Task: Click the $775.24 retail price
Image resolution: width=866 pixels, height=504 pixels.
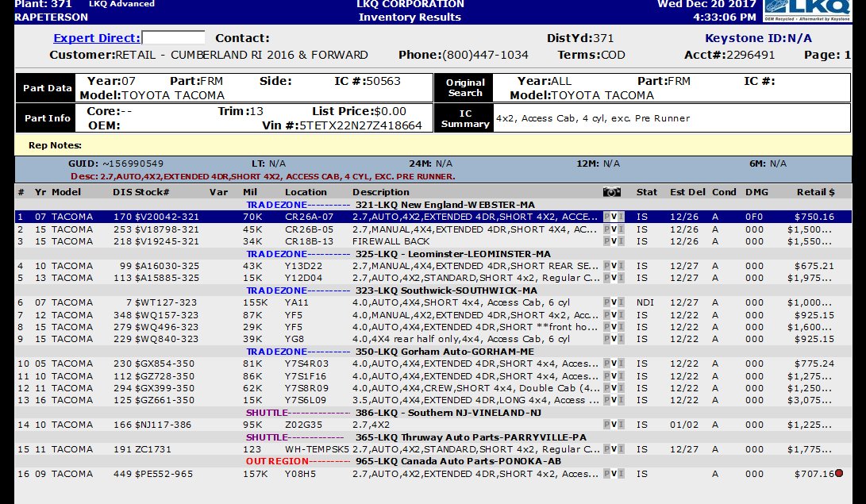Action: coord(814,364)
